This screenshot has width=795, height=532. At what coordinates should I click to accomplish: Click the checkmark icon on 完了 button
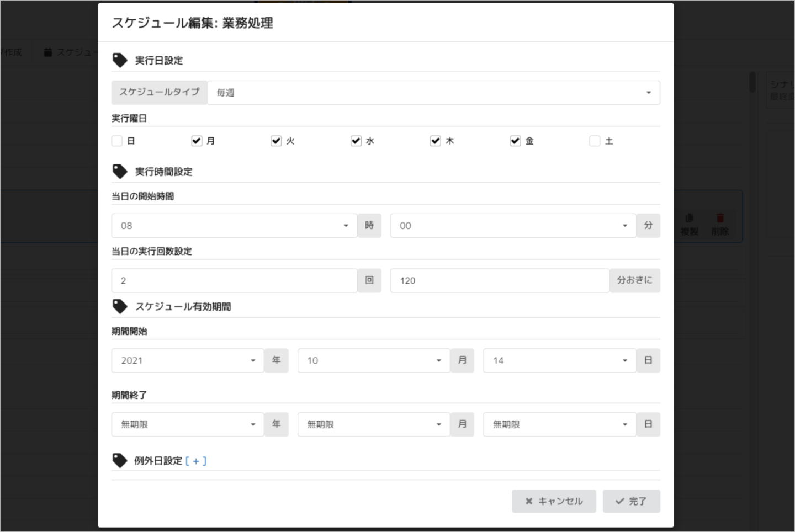coord(620,501)
